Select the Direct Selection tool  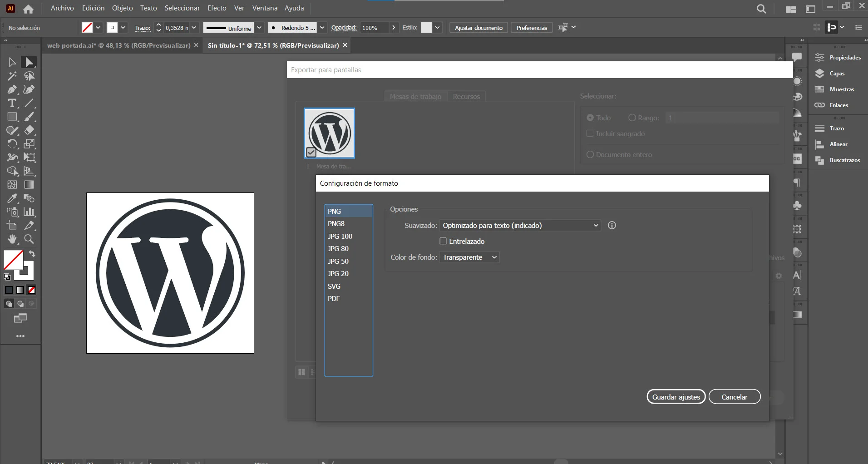pyautogui.click(x=30, y=62)
